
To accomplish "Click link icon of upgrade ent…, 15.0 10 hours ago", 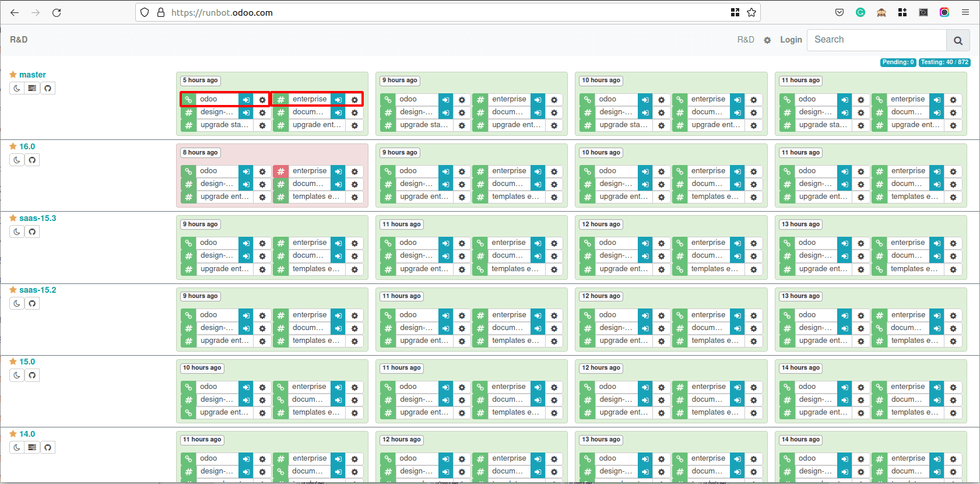I will coord(188,413).
